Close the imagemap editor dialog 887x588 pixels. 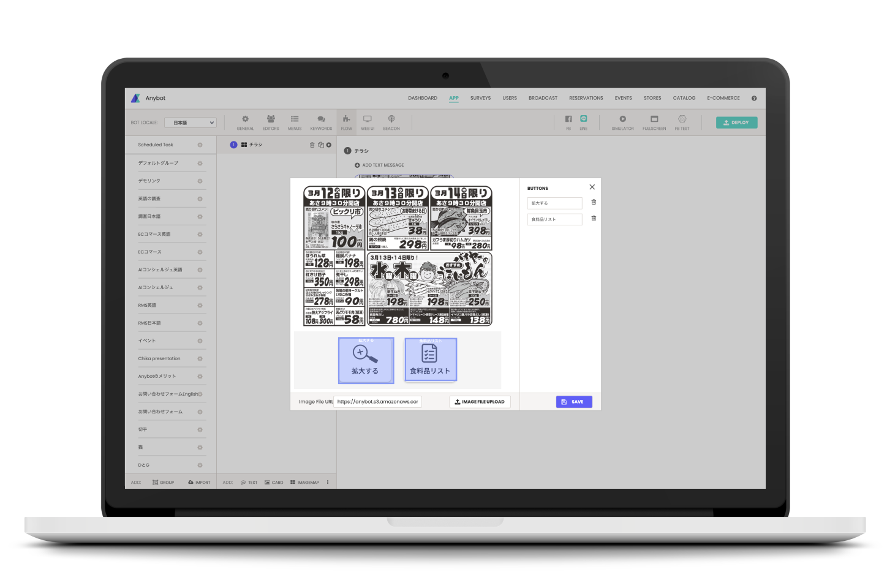[592, 187]
